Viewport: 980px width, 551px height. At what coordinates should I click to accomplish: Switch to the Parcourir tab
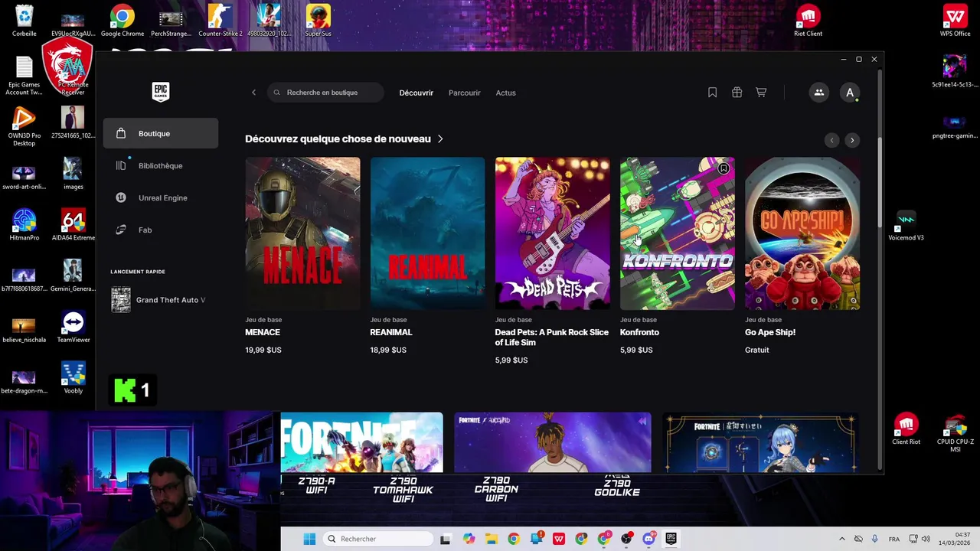click(465, 93)
